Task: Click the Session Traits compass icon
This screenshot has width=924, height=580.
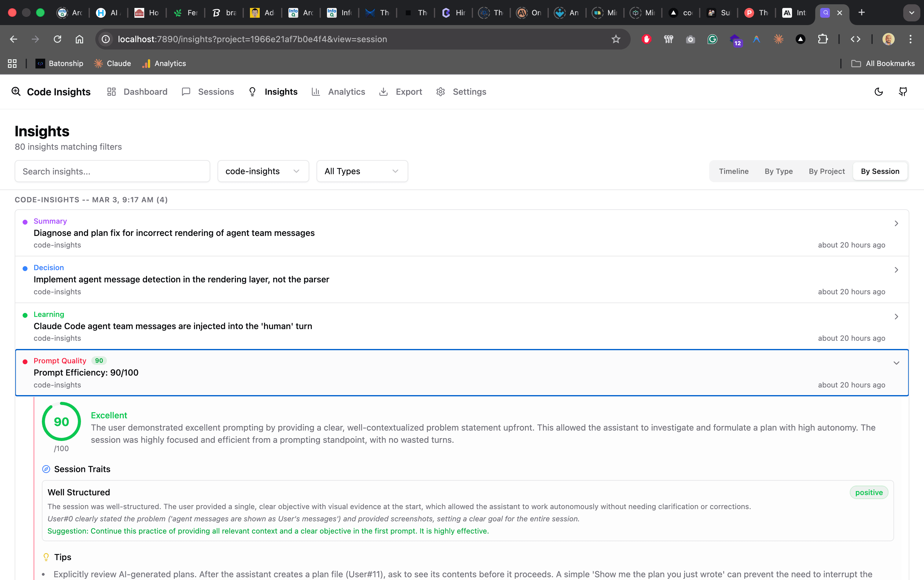Action: coord(46,469)
